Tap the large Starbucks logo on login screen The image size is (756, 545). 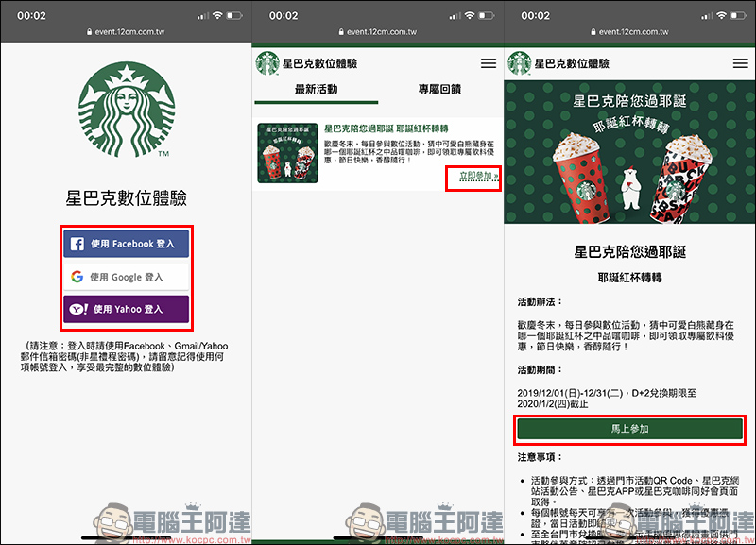[127, 109]
